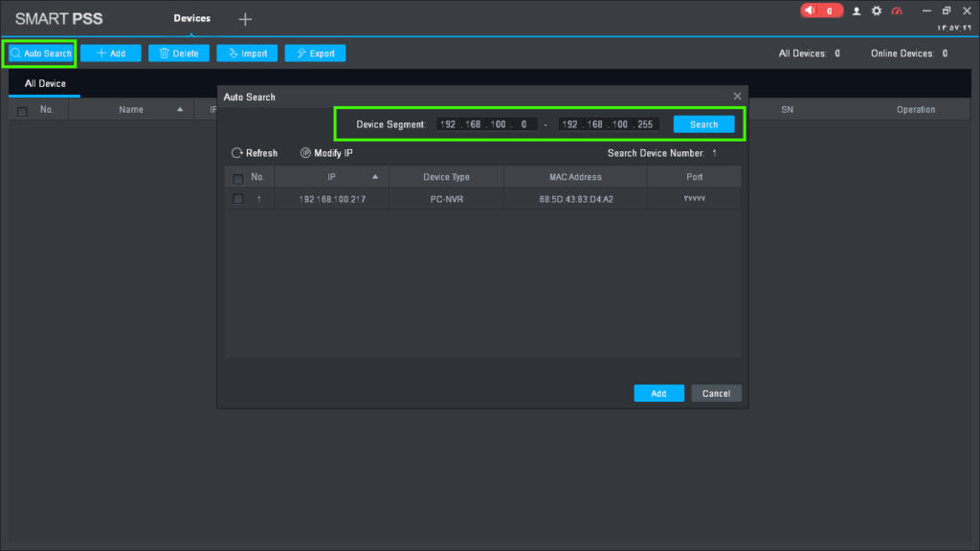Image resolution: width=980 pixels, height=551 pixels.
Task: Click the MAC Address column header
Action: click(x=575, y=177)
